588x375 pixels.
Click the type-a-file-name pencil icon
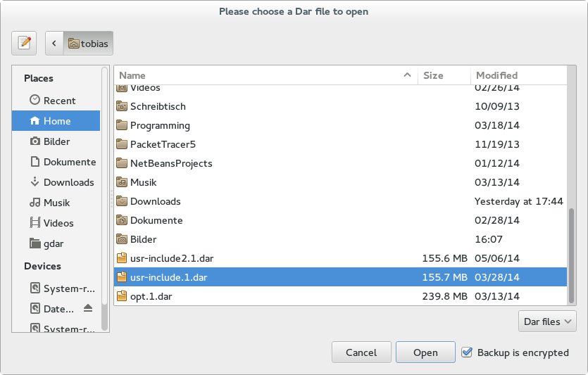(24, 44)
